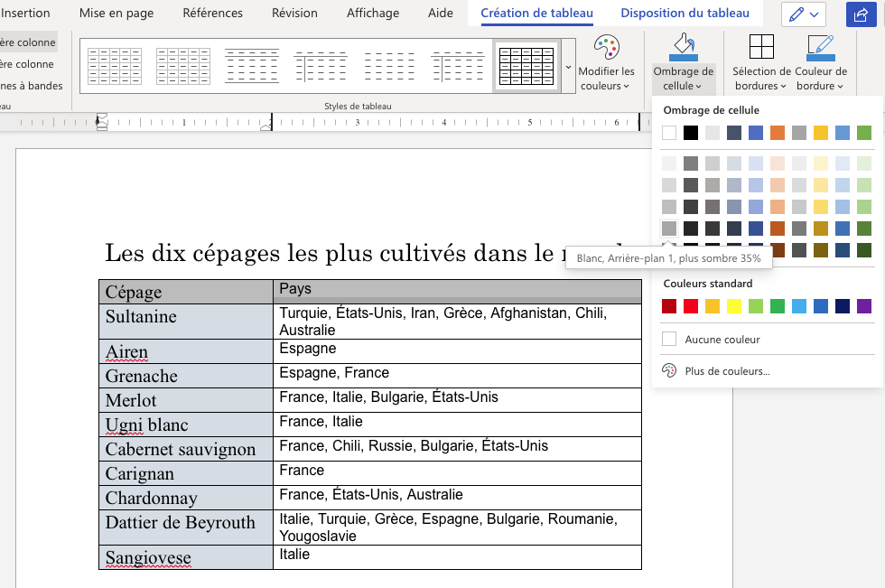
Task: Click the Dattier de Beyrouth cell
Action: [x=186, y=527]
